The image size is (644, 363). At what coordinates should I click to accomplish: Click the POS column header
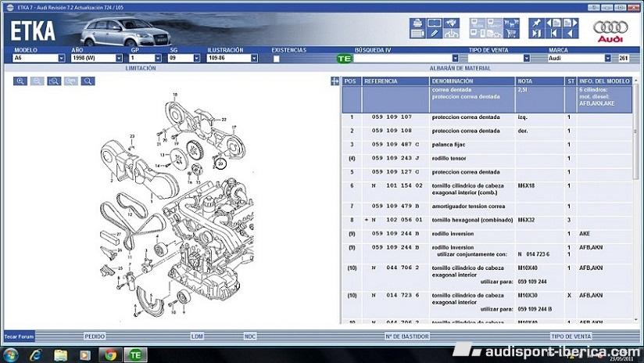pyautogui.click(x=352, y=81)
